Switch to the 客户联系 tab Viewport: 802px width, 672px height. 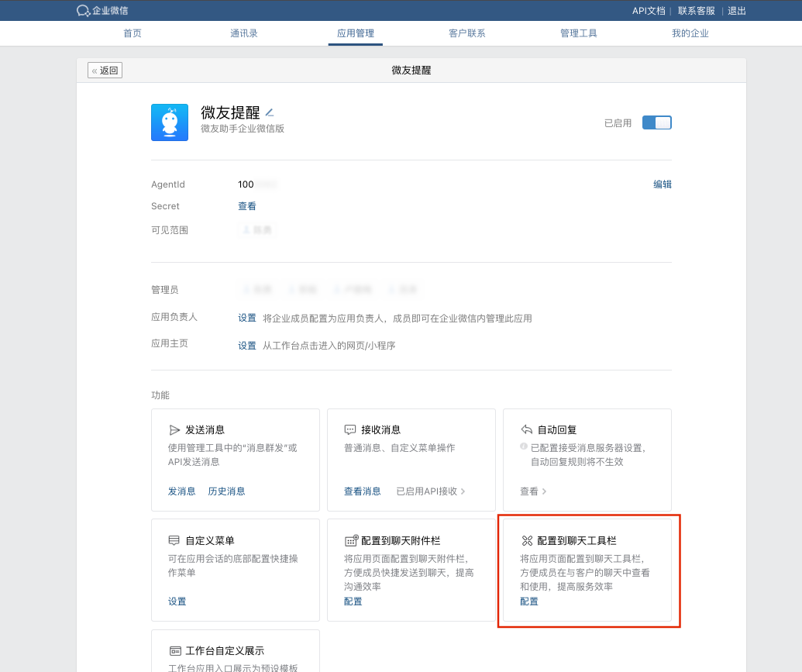(467, 33)
